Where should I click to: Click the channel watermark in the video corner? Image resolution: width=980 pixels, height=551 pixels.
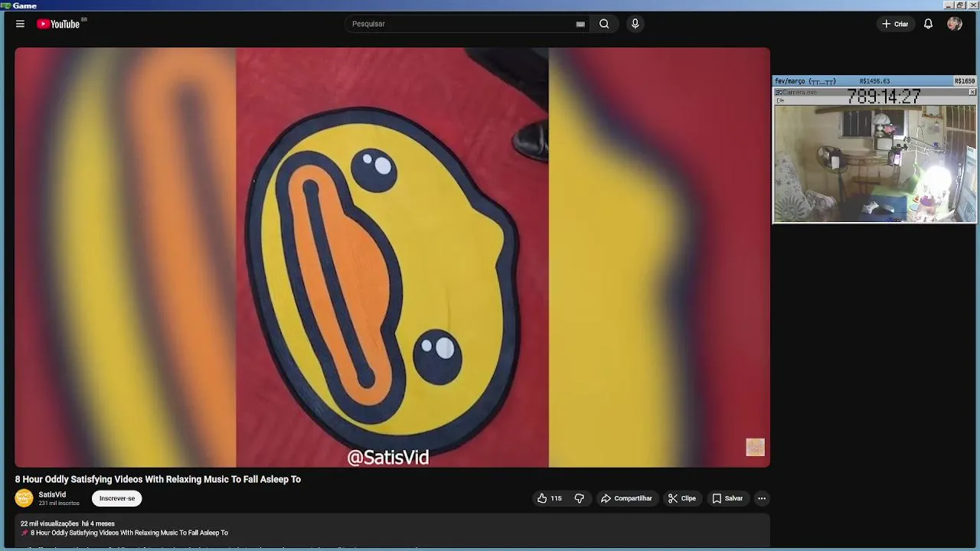pyautogui.click(x=755, y=447)
